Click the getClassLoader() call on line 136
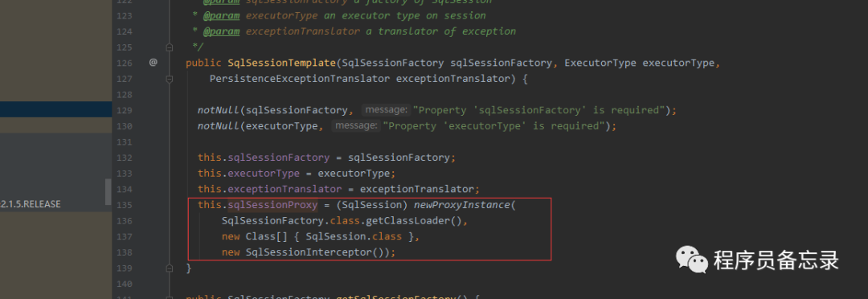The width and height of the screenshot is (868, 299). [x=415, y=221]
